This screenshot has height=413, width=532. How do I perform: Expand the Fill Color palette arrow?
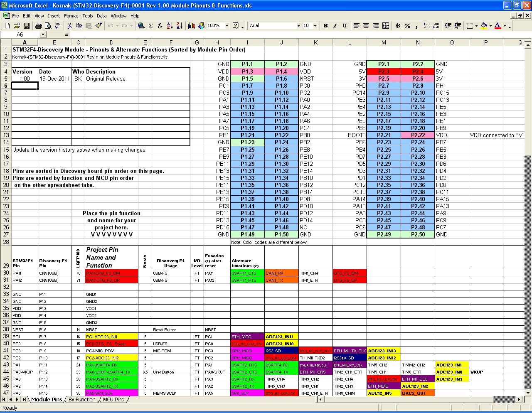click(490, 26)
